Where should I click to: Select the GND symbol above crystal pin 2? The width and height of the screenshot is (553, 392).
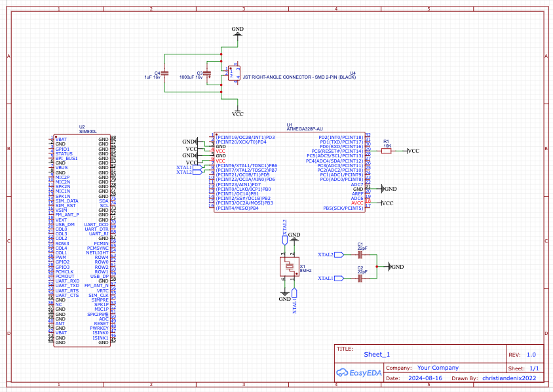coord(294,237)
